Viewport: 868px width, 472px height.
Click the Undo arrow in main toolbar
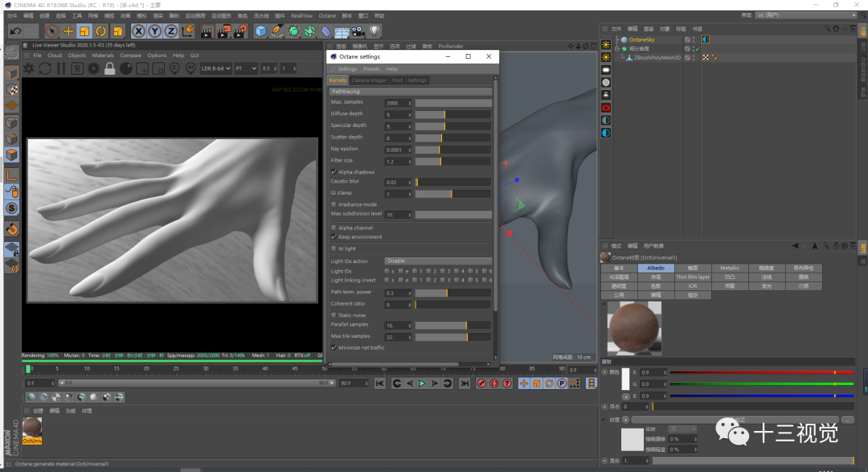15,31
